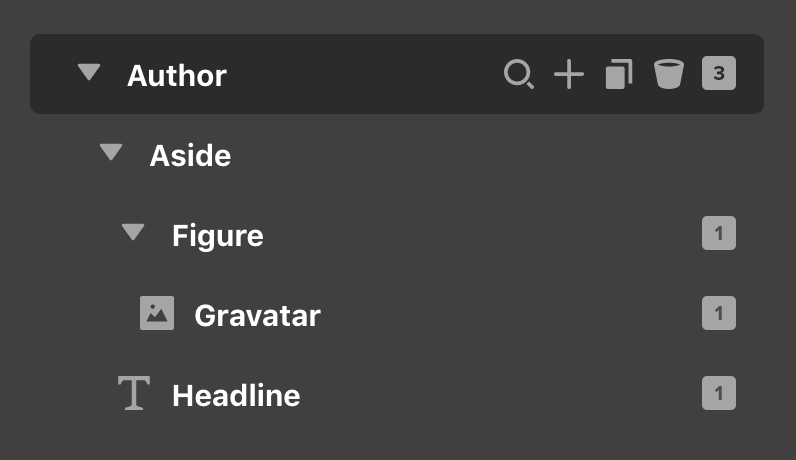Viewport: 796px width, 460px height.
Task: Click the badge 1 on Headline row
Action: [719, 393]
